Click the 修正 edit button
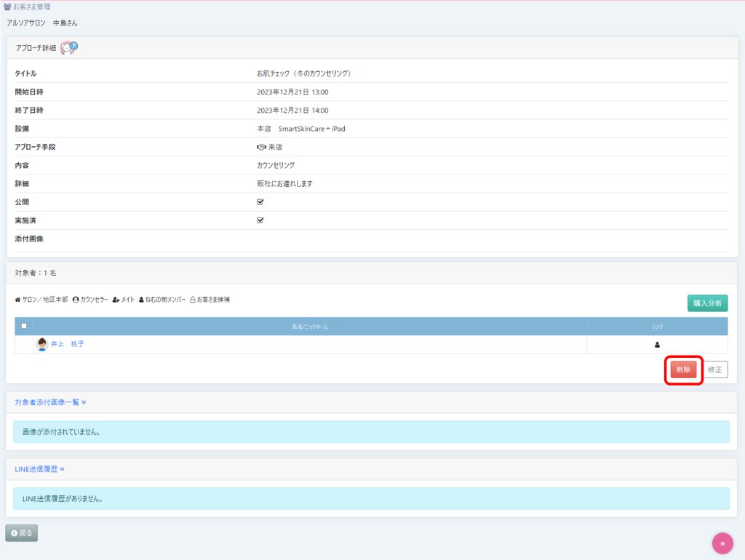This screenshot has height=560, width=745. pyautogui.click(x=714, y=369)
